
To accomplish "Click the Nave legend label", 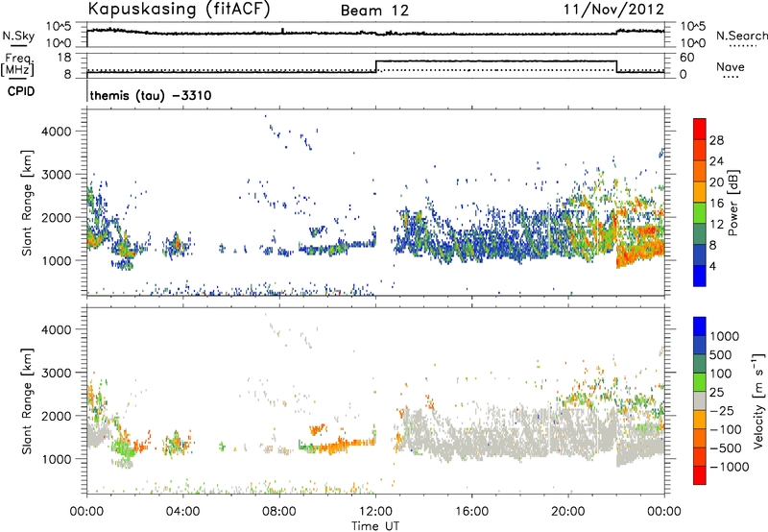I will coord(731,67).
